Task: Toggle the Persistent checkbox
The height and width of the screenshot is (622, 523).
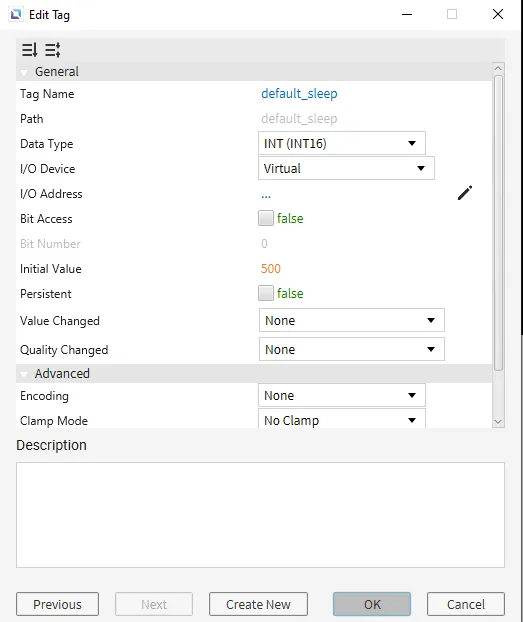Action: point(266,293)
